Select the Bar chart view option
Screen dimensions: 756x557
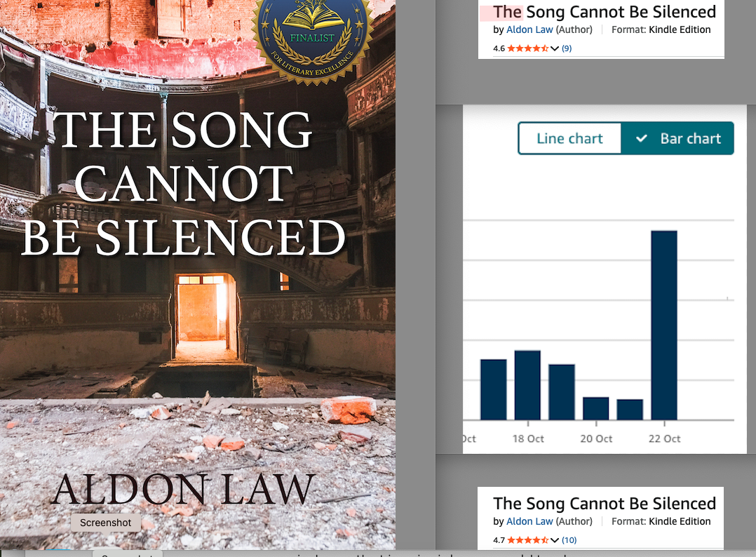[x=677, y=138]
